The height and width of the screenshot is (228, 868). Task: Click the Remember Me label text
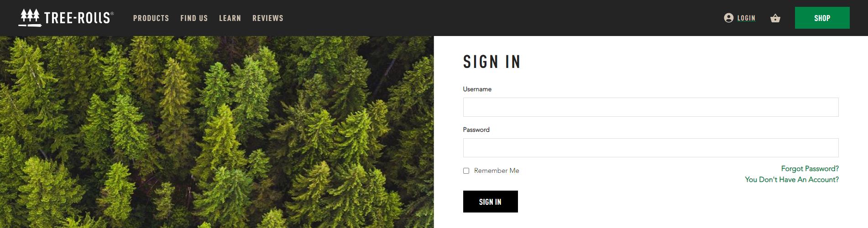coord(497,171)
